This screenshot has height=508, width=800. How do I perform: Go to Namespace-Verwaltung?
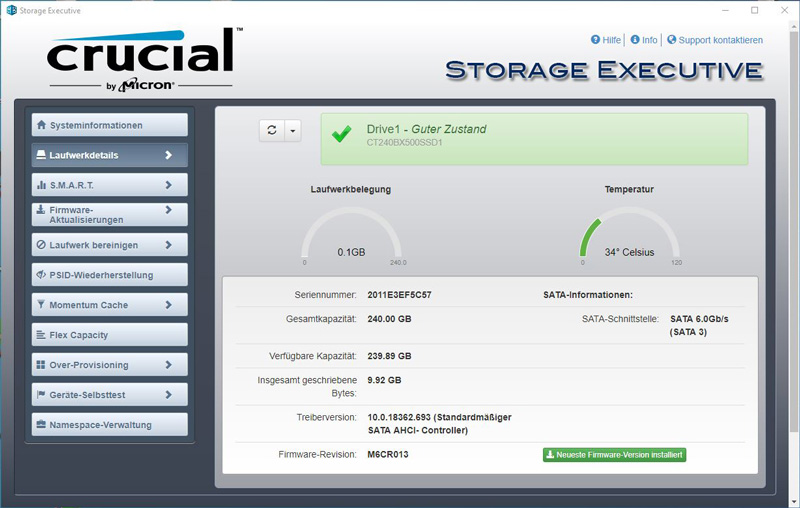(110, 424)
